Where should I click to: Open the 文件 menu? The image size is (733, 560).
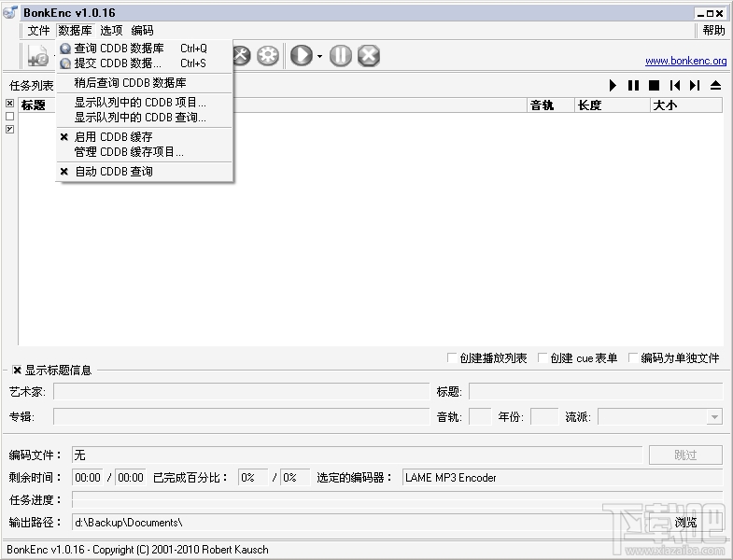[x=38, y=31]
